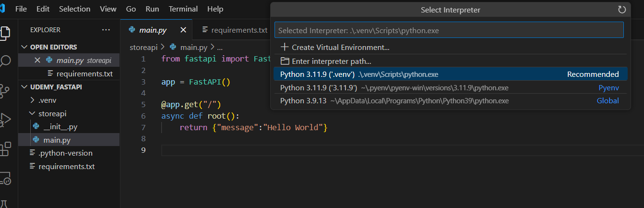This screenshot has width=644, height=208.
Task: Open Run and Debug view icon
Action: click(5, 119)
